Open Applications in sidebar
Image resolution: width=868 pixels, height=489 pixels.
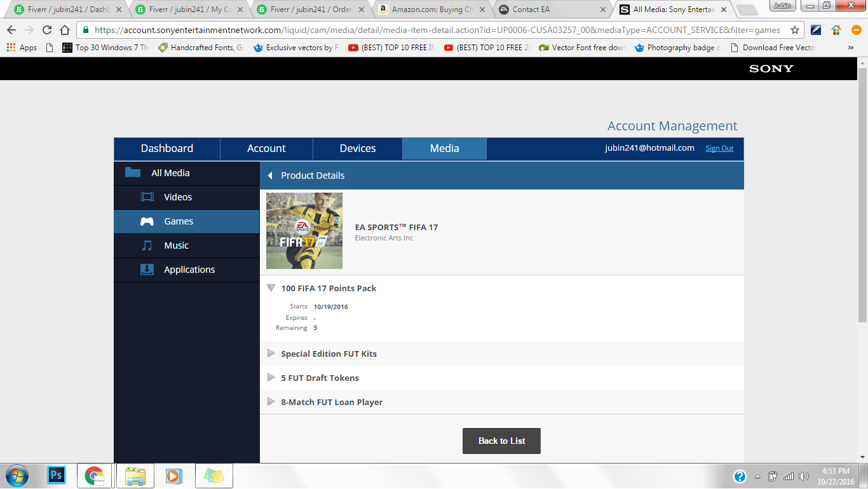[x=187, y=270]
